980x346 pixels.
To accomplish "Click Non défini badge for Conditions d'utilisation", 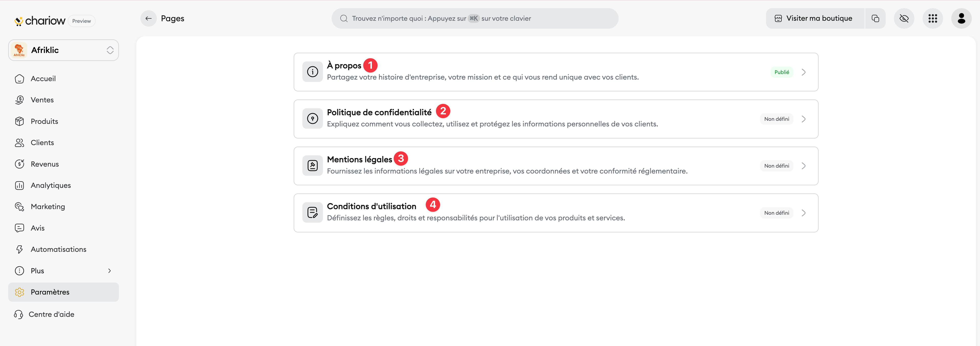I will [x=777, y=213].
